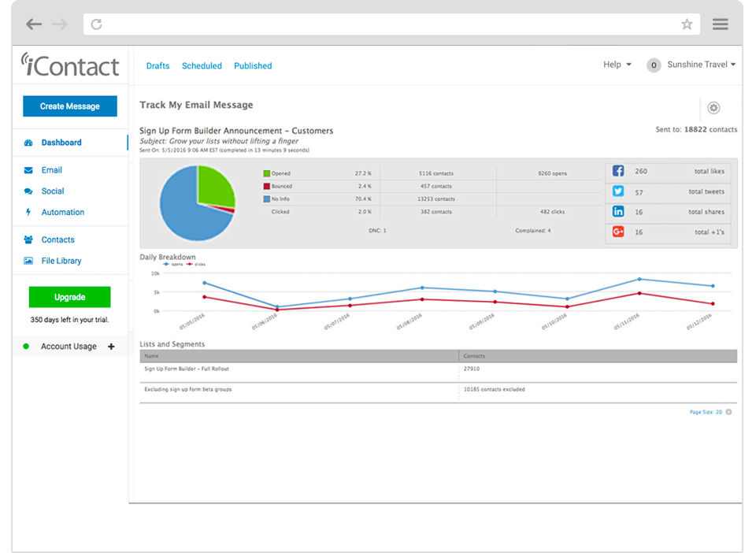Open settings via the gear icon

[x=713, y=108]
